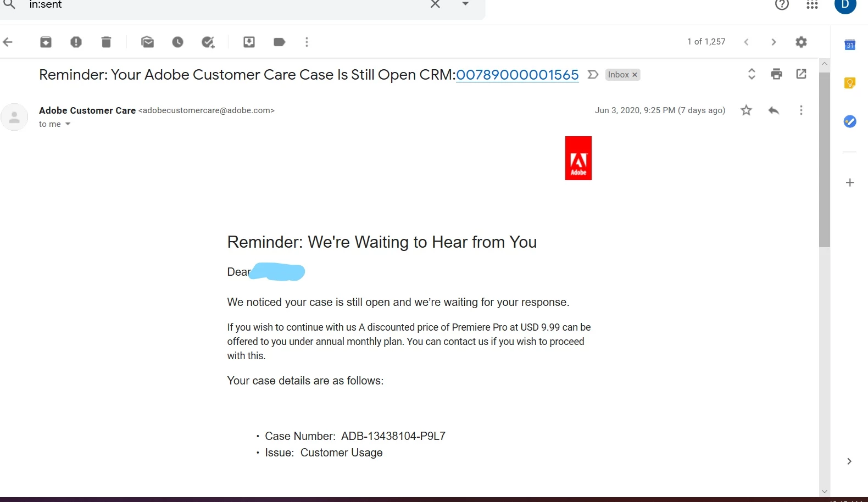Go to the newer email
The width and height of the screenshot is (868, 502).
[x=746, y=42]
